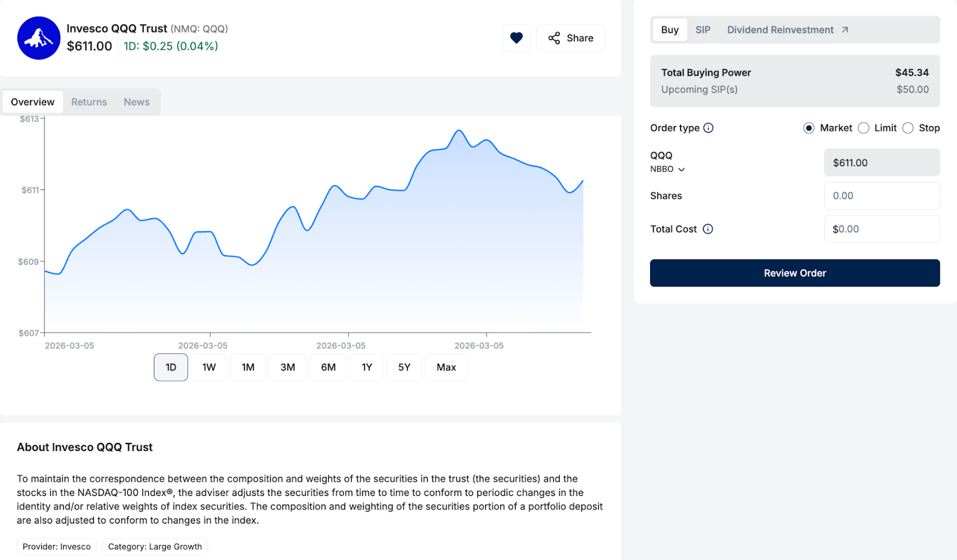Image resolution: width=957 pixels, height=560 pixels.
Task: Expand the NBBO dropdown
Action: [668, 169]
